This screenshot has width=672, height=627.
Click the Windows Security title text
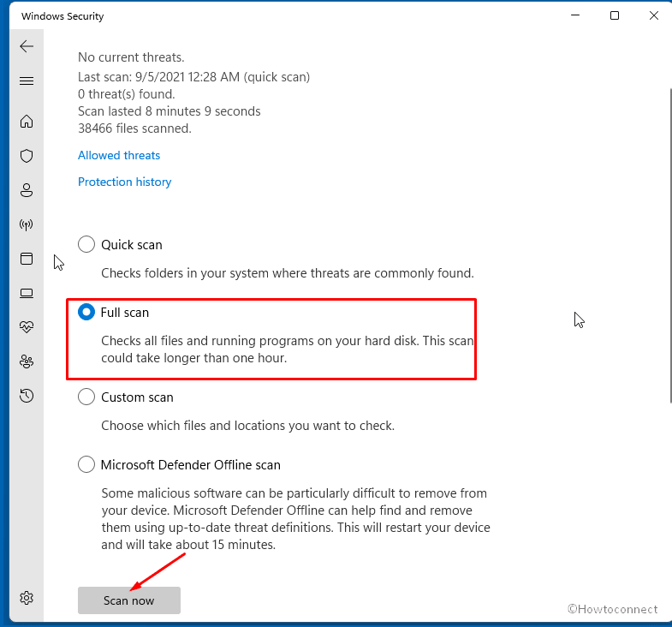pos(62,16)
